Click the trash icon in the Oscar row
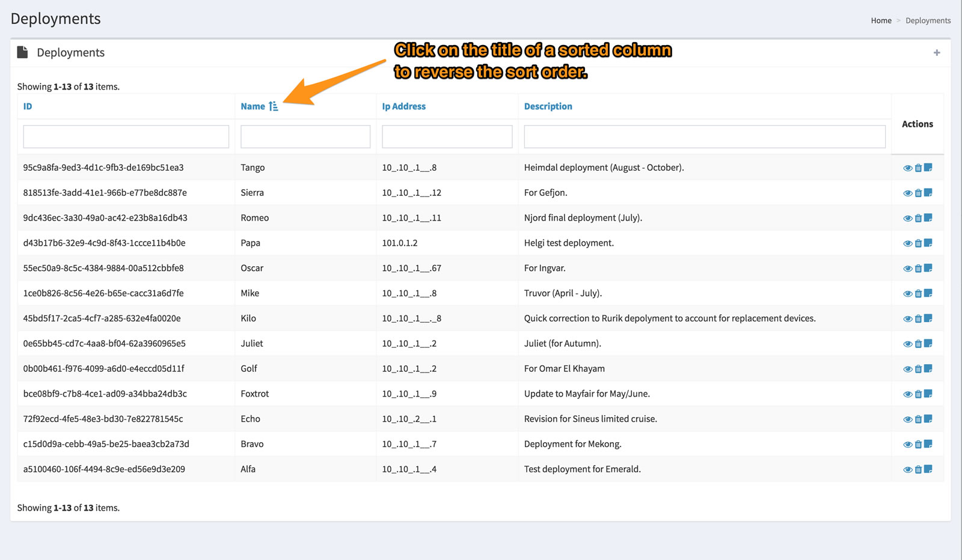This screenshot has width=962, height=560. pos(918,269)
